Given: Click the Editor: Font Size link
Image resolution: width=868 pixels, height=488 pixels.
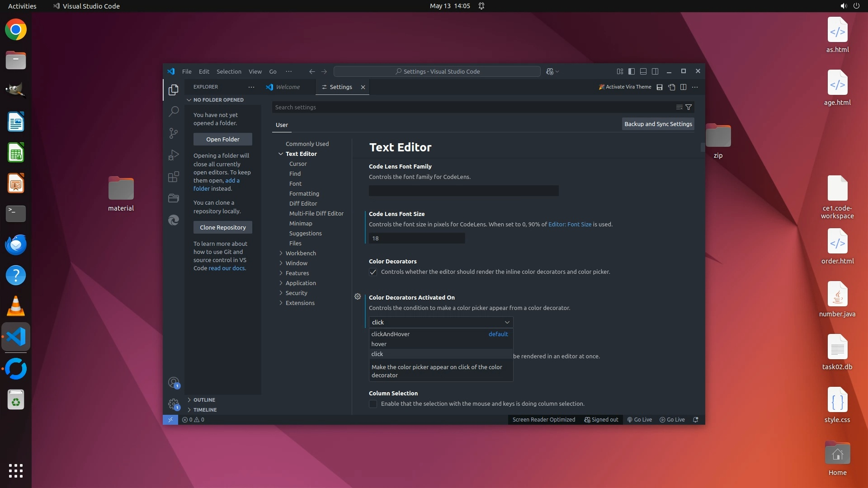Looking at the screenshot, I should click(x=570, y=224).
